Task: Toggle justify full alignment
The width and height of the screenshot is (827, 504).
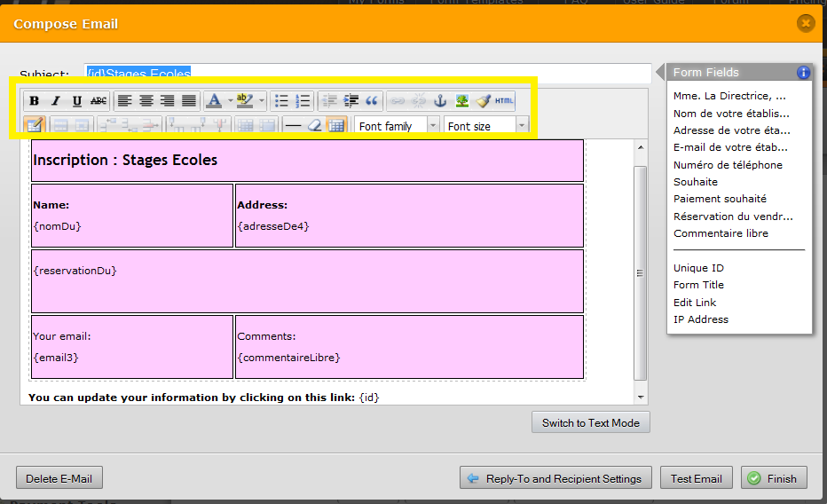Action: point(189,101)
